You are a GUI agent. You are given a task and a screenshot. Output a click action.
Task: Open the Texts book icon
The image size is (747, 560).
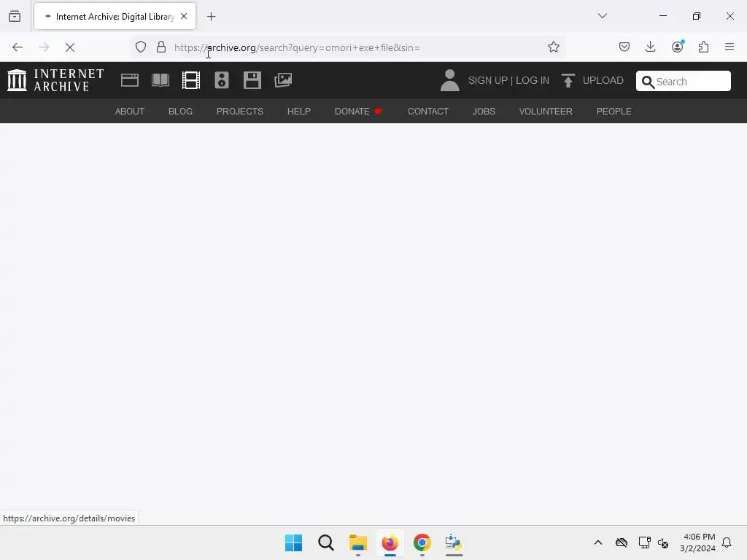(x=160, y=80)
